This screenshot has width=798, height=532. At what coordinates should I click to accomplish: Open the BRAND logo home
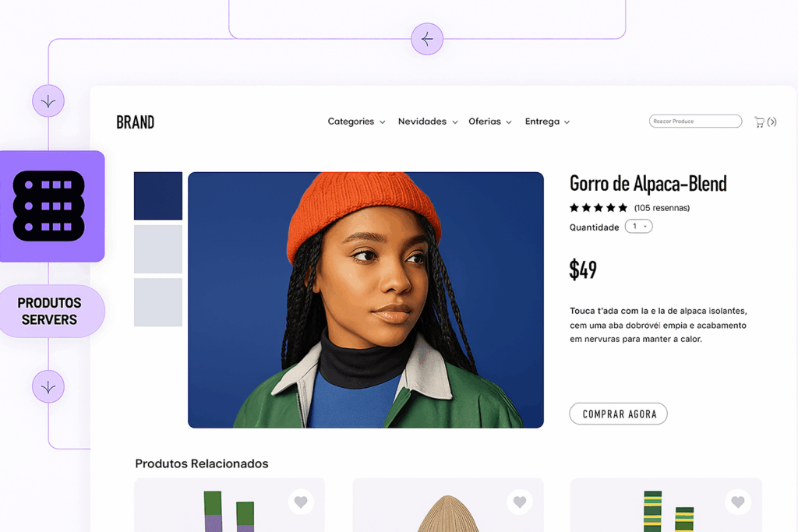(x=136, y=122)
